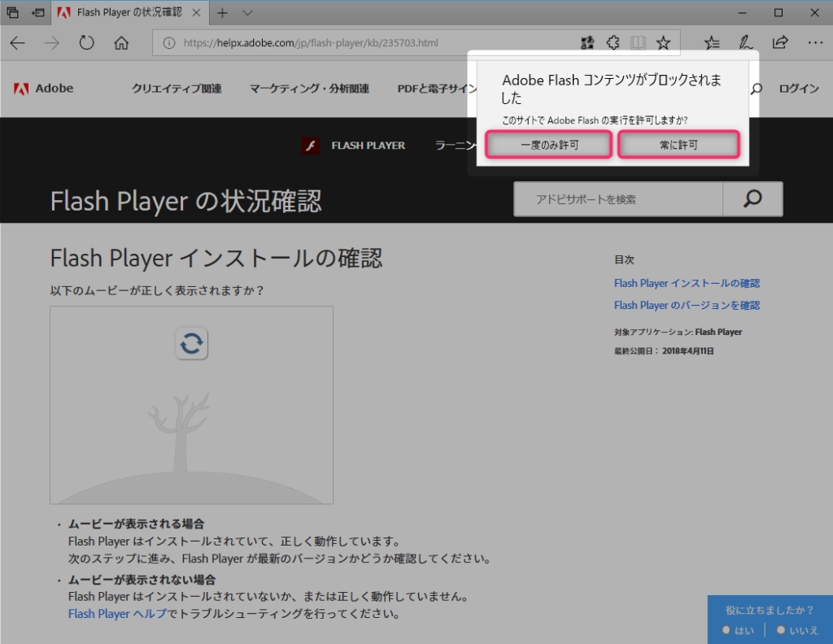The height and width of the screenshot is (644, 833).
Task: Click the search magnifier in the support search box
Action: pyautogui.click(x=752, y=198)
